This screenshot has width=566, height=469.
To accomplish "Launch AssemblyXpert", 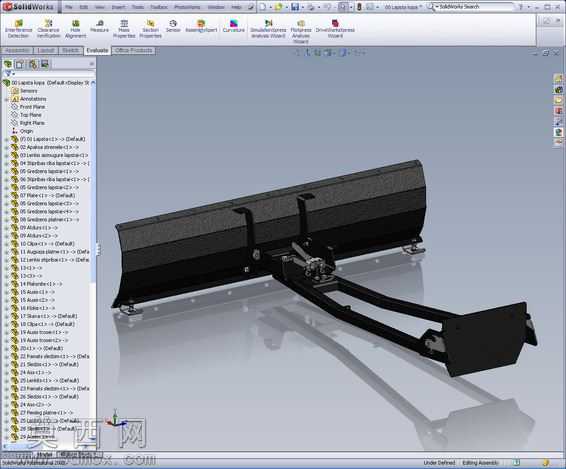I will [201, 26].
